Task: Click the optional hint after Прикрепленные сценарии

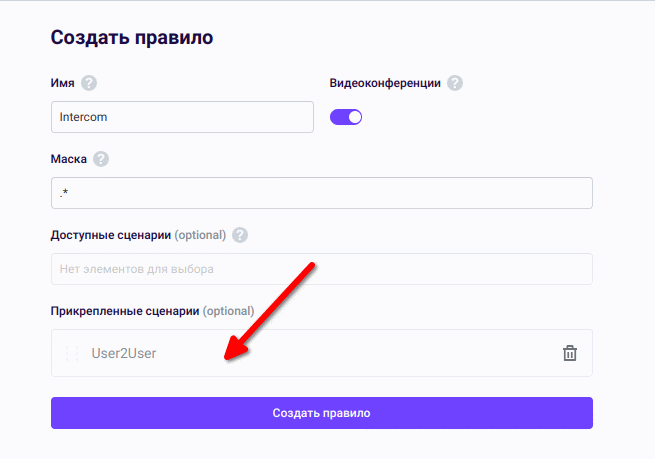Action: (228, 311)
